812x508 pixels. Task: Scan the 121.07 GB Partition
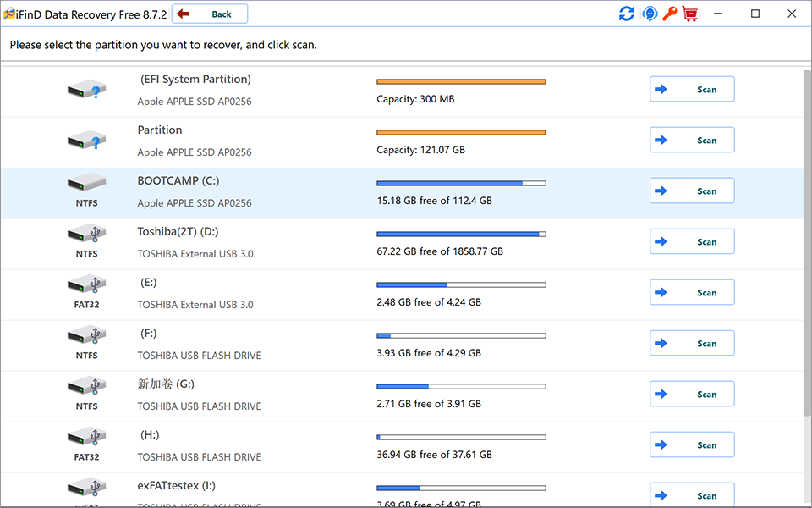[692, 140]
